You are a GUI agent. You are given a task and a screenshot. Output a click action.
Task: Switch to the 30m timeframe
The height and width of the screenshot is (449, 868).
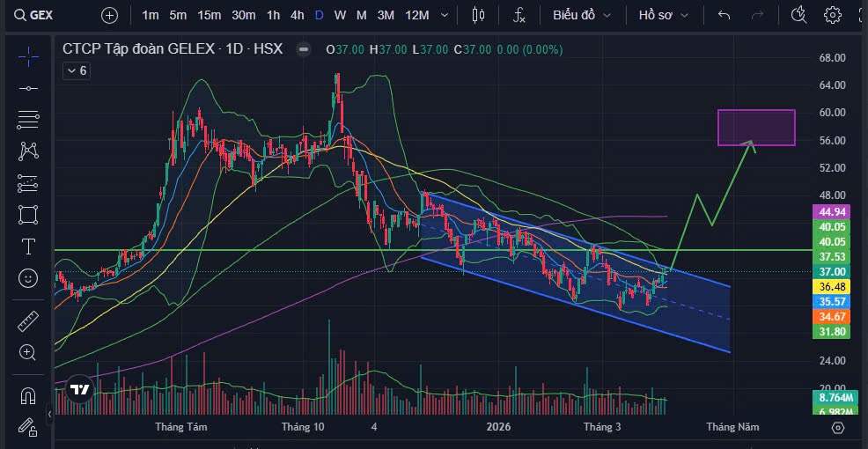click(x=243, y=15)
